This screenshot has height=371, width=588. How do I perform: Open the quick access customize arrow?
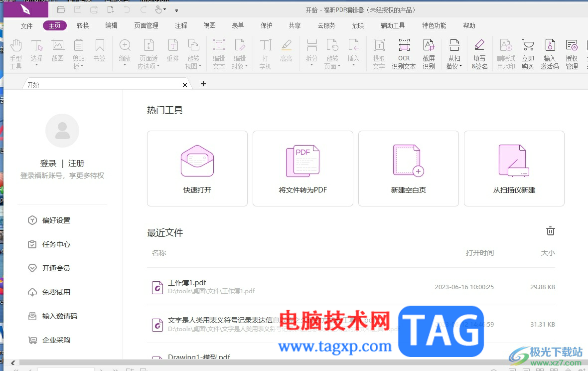(x=176, y=10)
